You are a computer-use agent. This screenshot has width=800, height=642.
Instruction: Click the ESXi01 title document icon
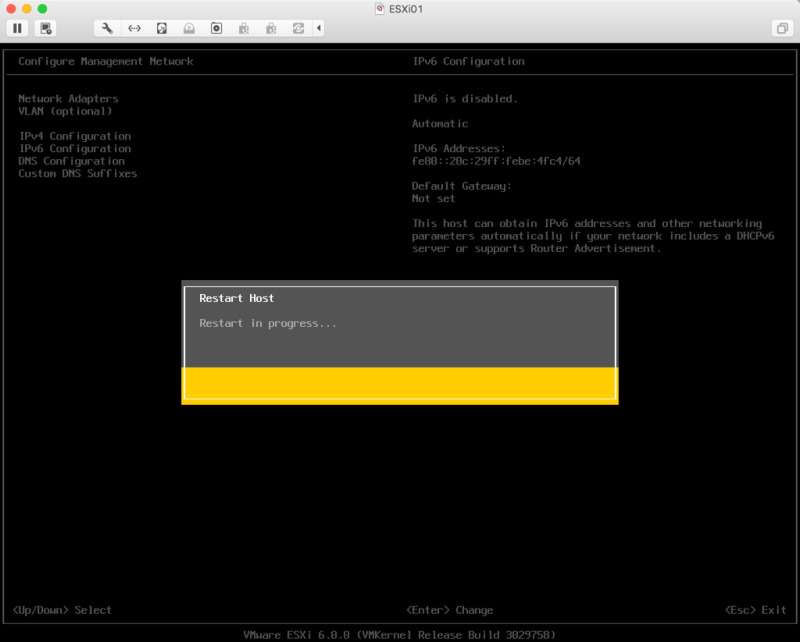click(x=380, y=8)
